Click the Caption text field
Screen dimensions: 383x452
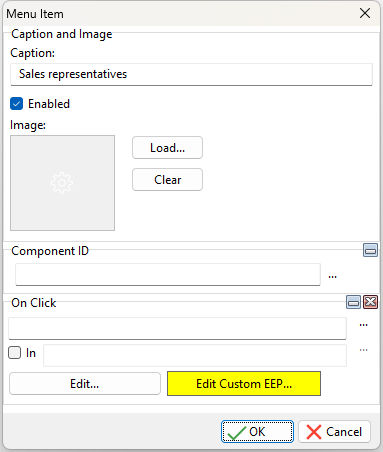click(x=191, y=74)
